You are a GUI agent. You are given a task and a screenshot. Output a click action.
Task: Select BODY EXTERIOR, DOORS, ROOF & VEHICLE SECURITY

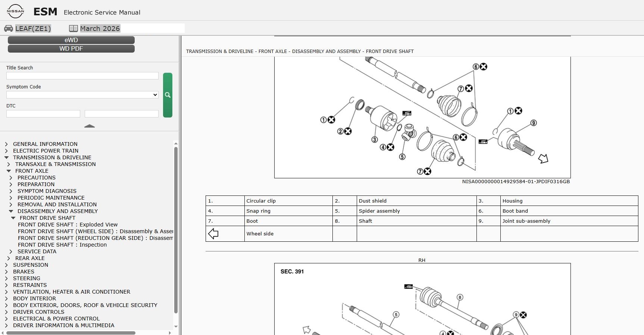[85, 305]
